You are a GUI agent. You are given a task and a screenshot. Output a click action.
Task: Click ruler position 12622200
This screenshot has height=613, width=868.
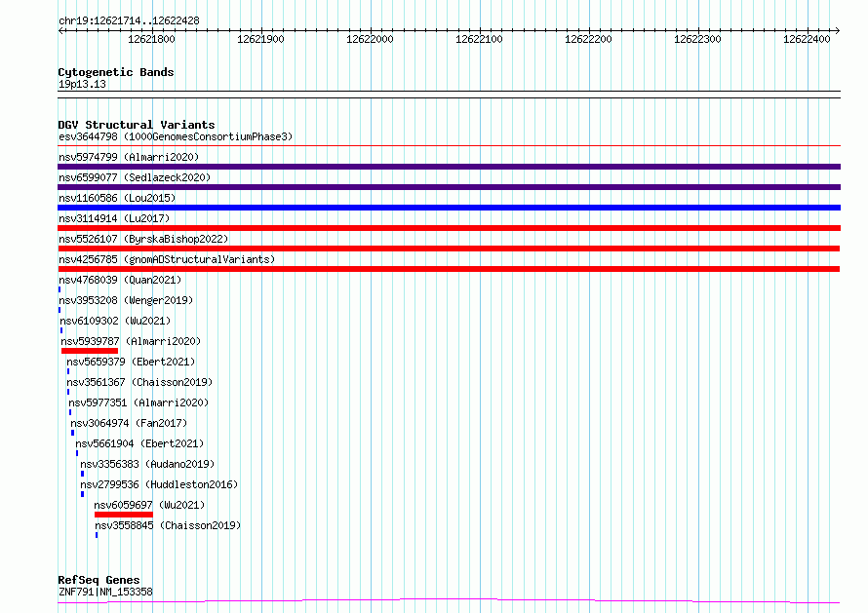pyautogui.click(x=588, y=39)
